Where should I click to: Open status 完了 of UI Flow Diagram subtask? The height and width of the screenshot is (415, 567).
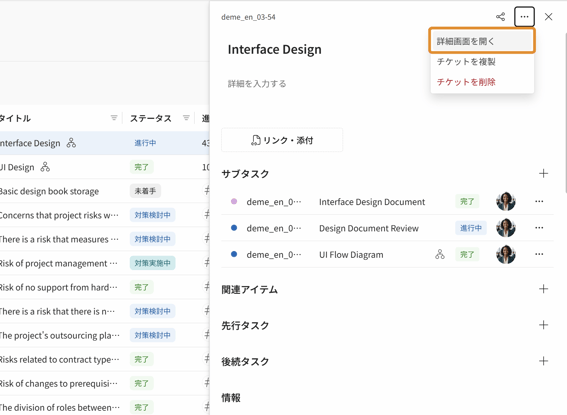[467, 254]
